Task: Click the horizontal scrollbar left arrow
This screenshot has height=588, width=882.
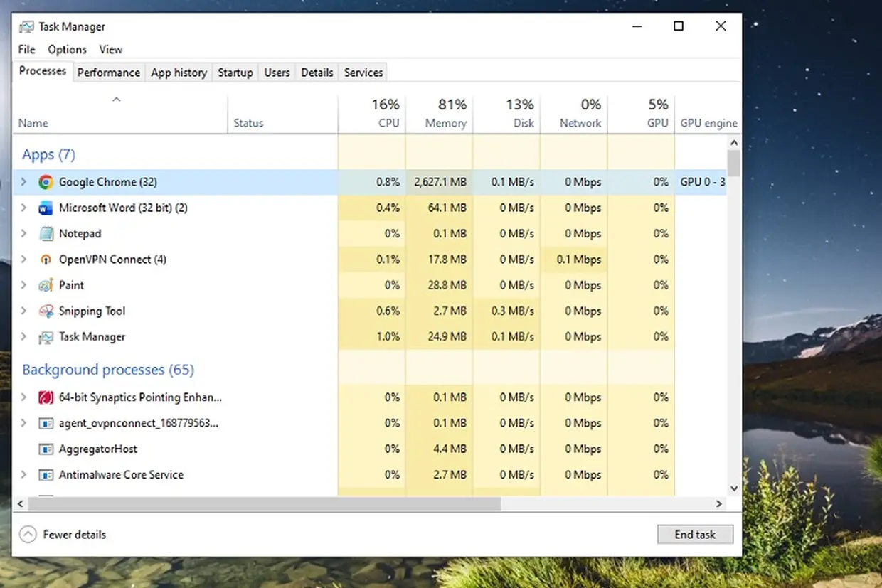Action: coord(20,503)
